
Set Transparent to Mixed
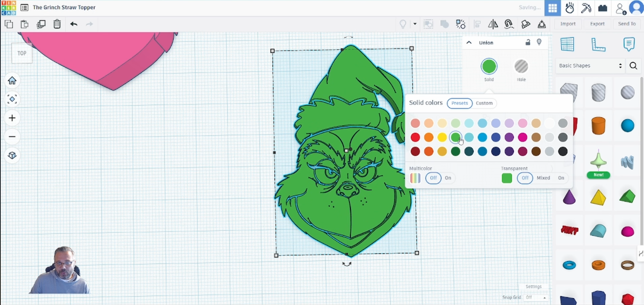point(543,178)
